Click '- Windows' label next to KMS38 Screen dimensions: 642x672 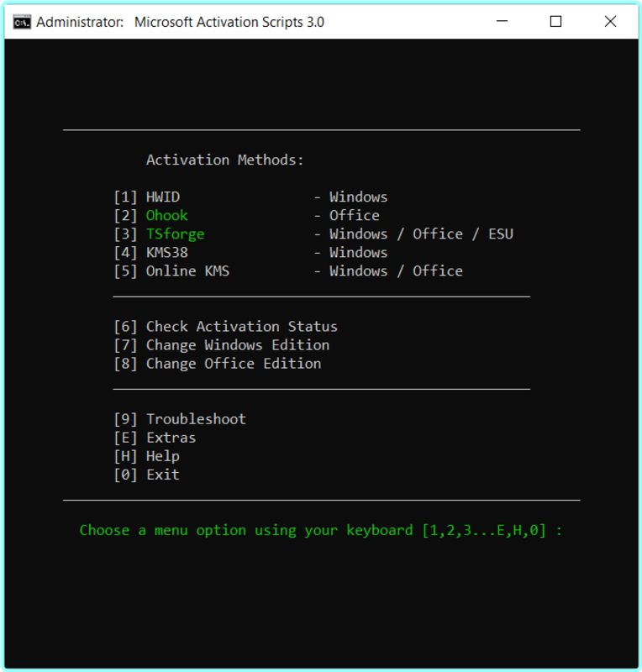coord(350,253)
